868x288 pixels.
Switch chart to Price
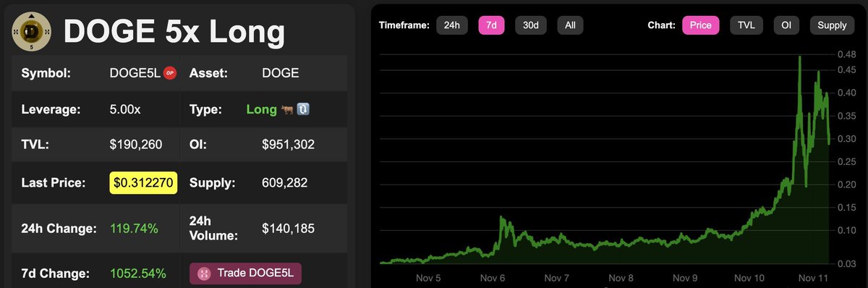tap(700, 25)
